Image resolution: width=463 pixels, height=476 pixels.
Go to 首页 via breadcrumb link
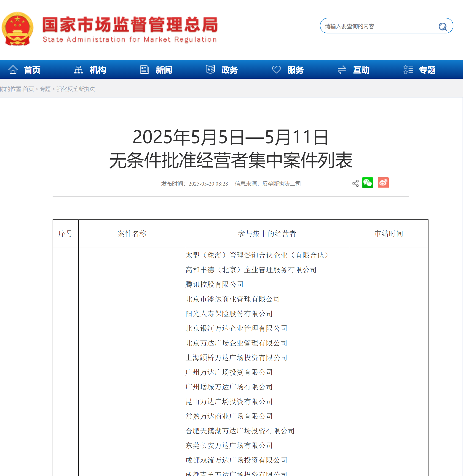pos(28,89)
